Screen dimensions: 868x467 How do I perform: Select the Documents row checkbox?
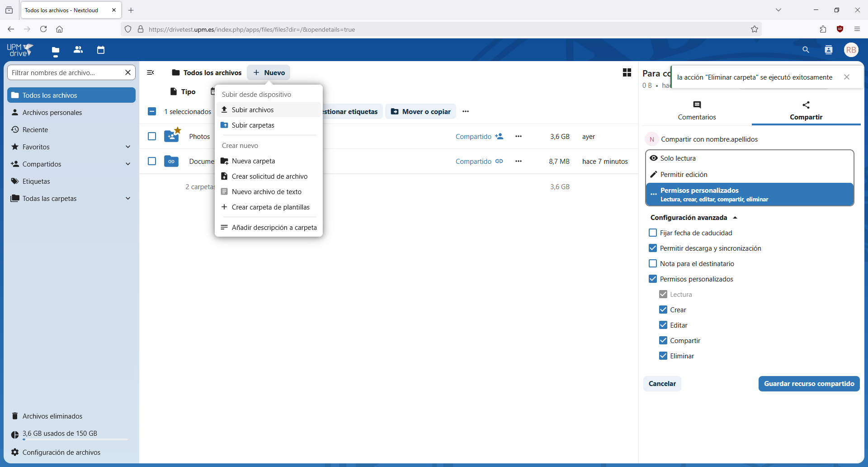tap(152, 161)
